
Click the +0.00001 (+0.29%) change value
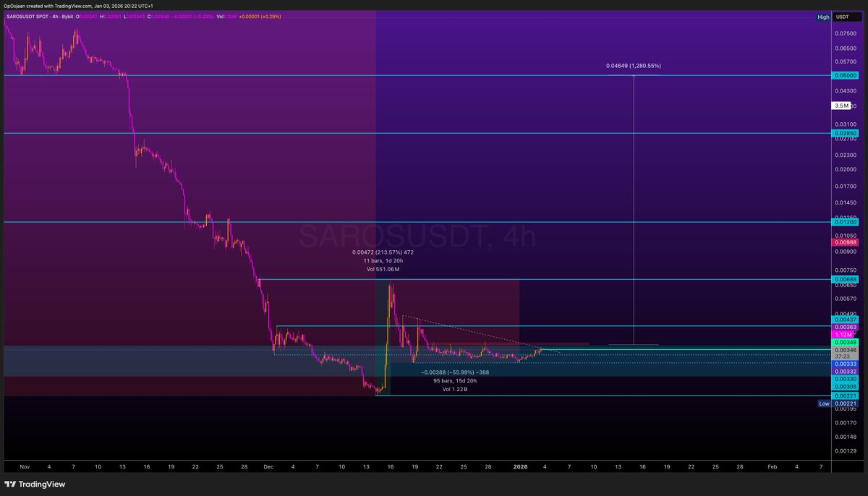[260, 16]
